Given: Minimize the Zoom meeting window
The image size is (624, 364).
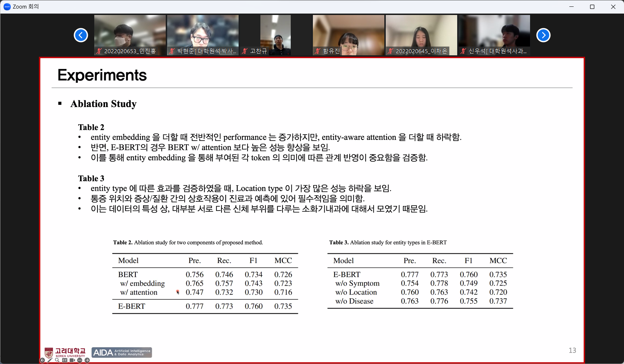Looking at the screenshot, I should [x=571, y=7].
